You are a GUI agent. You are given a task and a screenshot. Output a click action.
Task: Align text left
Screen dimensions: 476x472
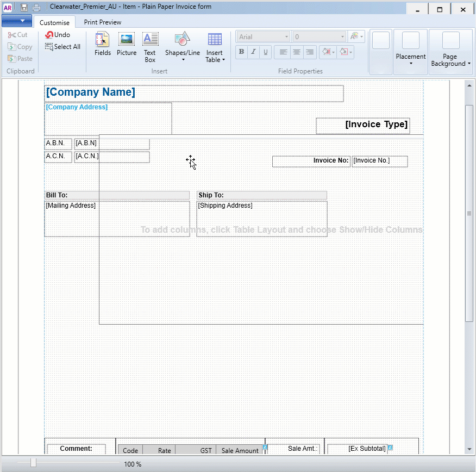click(x=283, y=52)
